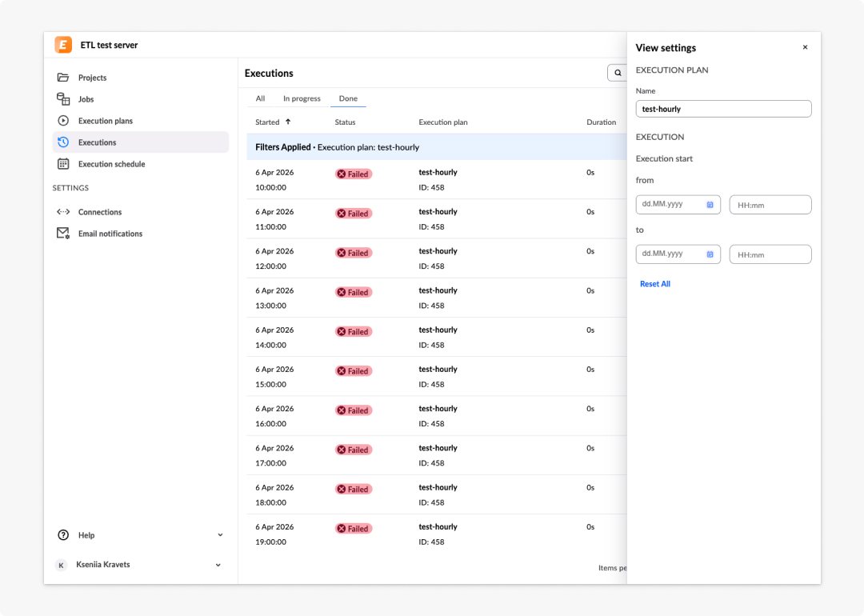
Task: Toggle sort arrow next to Started
Action: point(288,122)
